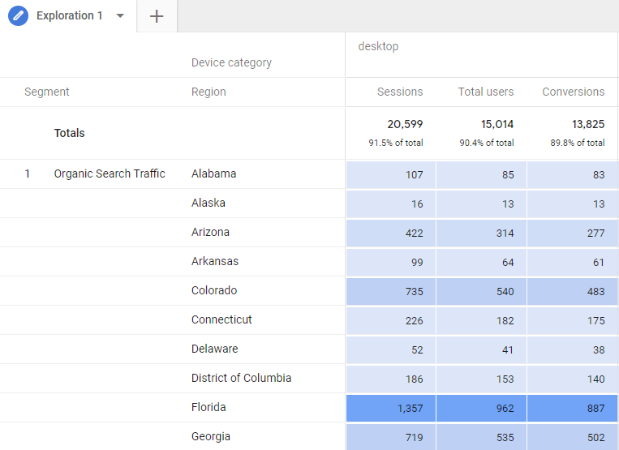Click the blue pencil edit icon

18,16
